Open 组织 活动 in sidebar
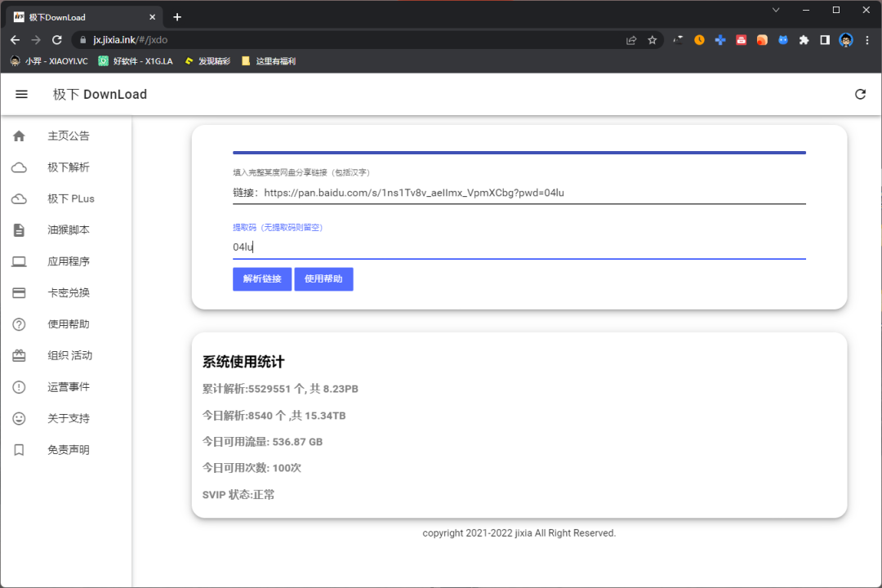 tap(69, 355)
